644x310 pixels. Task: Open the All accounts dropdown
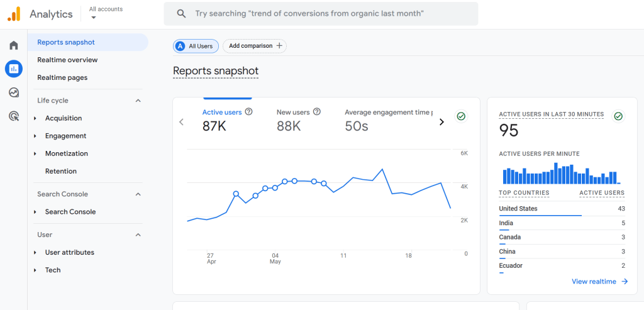click(106, 13)
